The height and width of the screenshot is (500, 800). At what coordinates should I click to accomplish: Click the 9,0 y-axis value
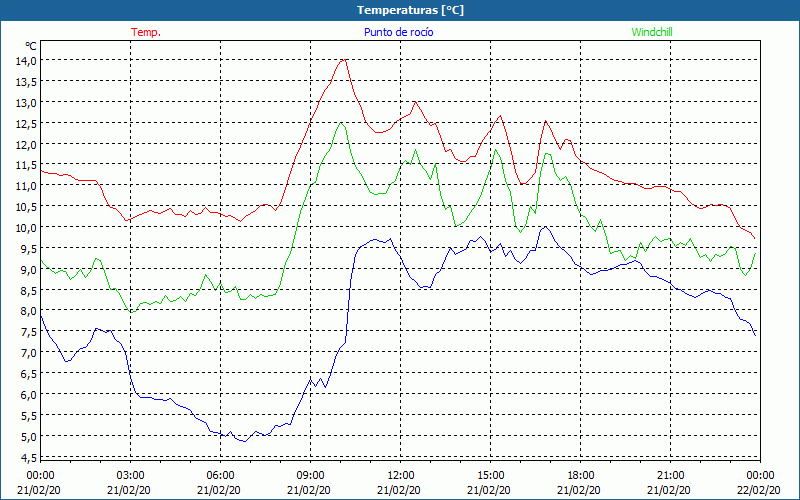(29, 269)
